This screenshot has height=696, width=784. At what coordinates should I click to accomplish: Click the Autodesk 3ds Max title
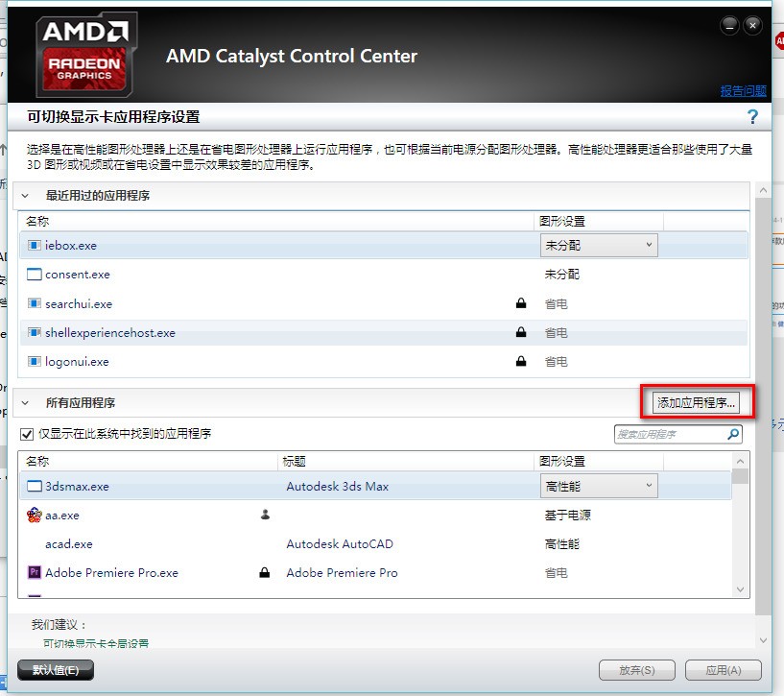point(338,486)
